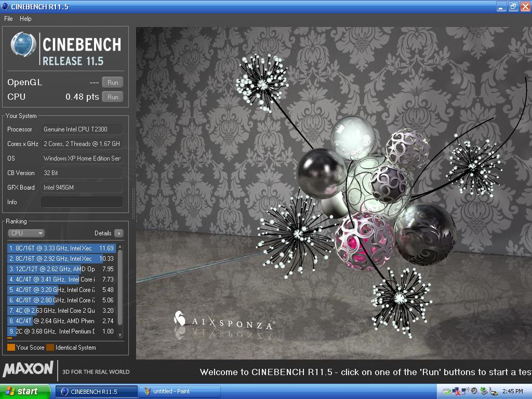Expand ranking Details arrow

[x=119, y=233]
